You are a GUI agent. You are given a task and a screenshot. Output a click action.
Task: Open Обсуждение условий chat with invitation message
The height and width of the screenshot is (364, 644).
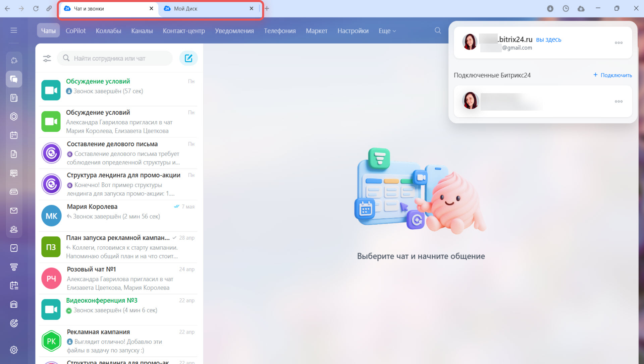coord(118,121)
